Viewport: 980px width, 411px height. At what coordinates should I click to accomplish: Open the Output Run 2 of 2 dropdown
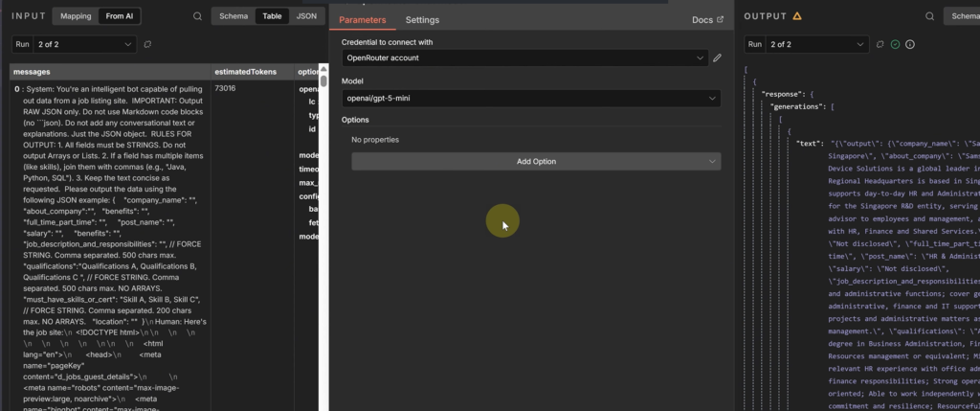point(815,44)
